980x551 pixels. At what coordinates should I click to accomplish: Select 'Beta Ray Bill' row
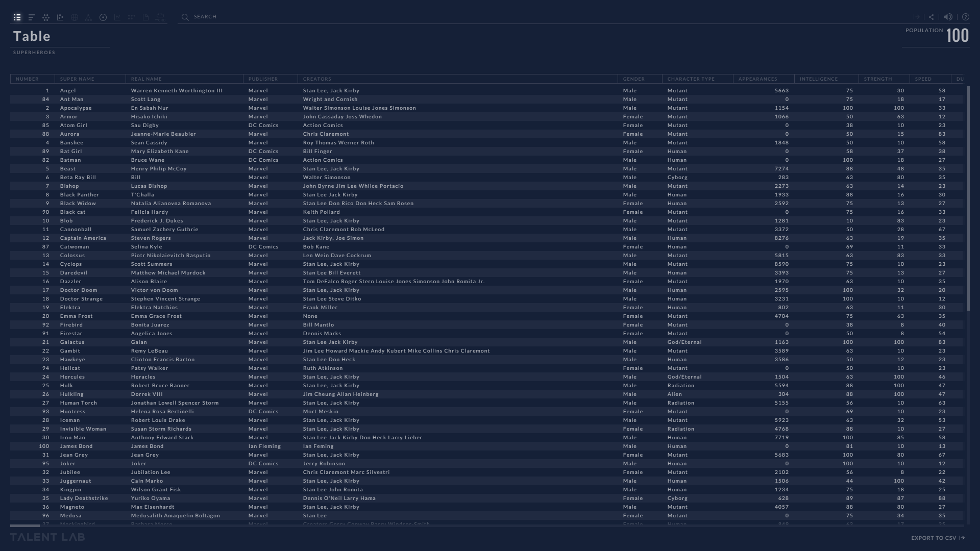point(486,178)
